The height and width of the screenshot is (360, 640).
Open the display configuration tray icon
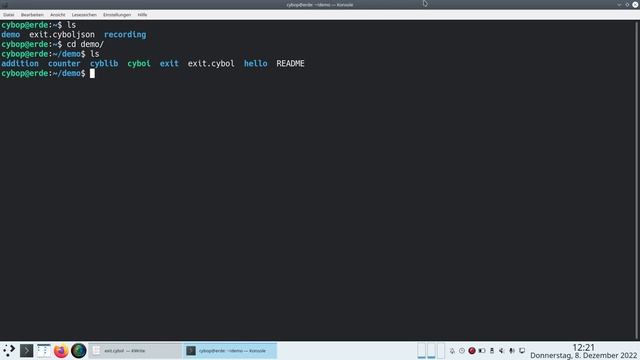(522, 351)
